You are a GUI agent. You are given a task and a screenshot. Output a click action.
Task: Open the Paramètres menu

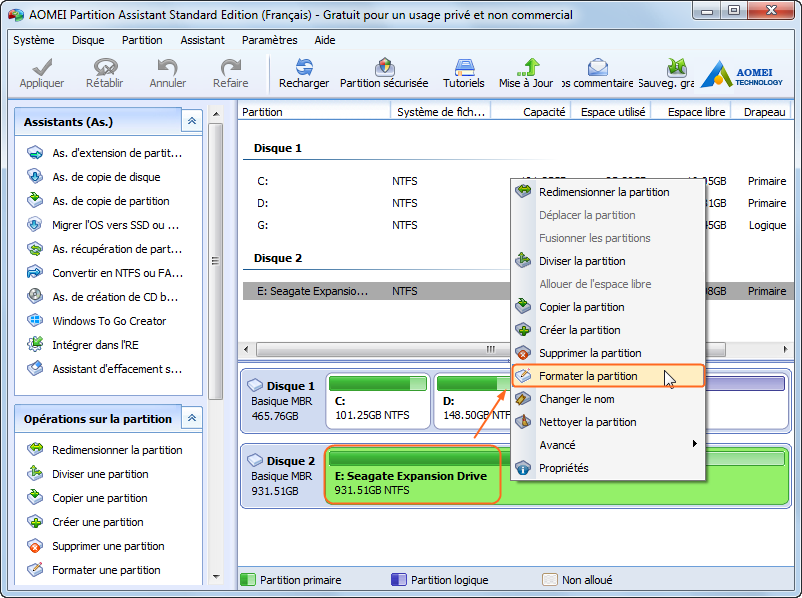270,40
